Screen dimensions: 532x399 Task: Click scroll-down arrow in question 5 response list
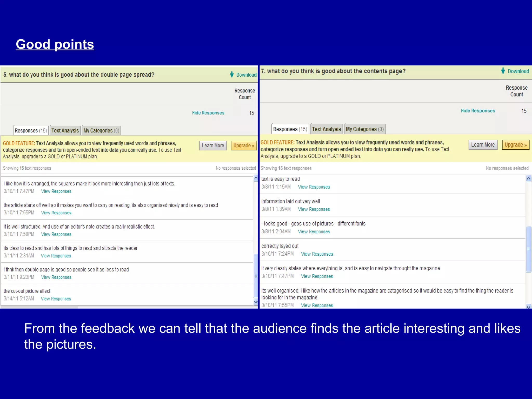(x=256, y=302)
